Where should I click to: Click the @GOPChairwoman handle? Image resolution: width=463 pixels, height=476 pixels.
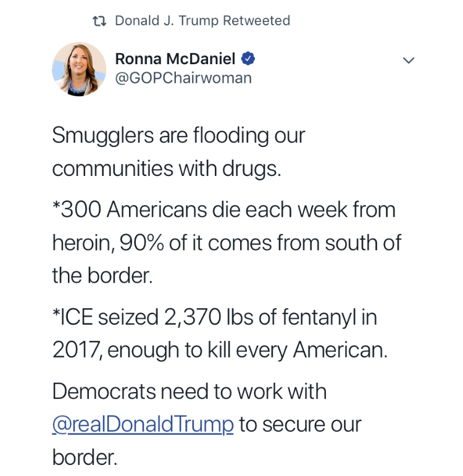[183, 78]
